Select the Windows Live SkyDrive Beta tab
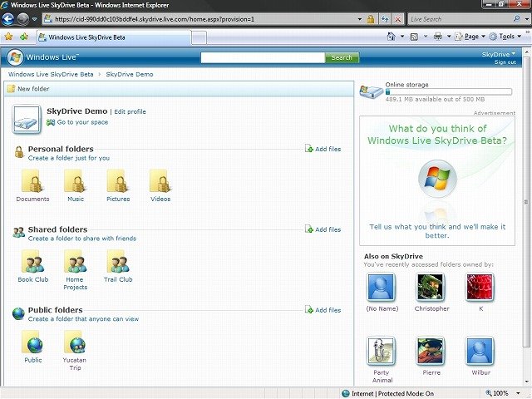Screen dimensions: 532x399 coord(114,37)
